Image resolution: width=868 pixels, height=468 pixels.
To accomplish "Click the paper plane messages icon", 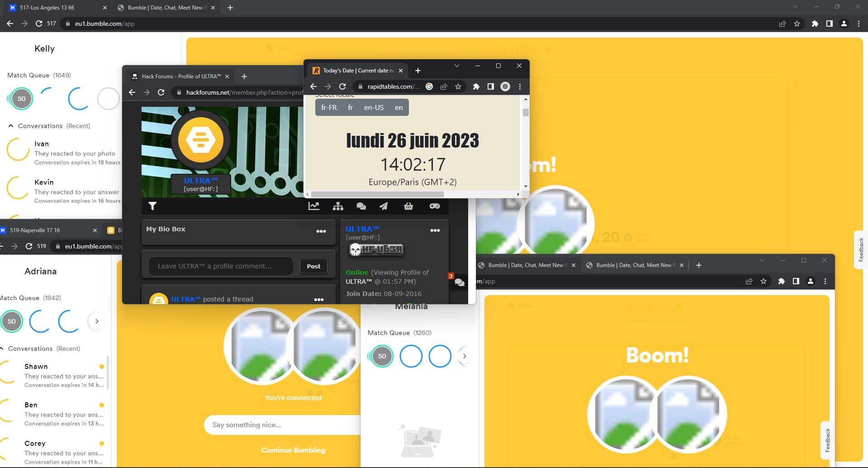I will 384,206.
